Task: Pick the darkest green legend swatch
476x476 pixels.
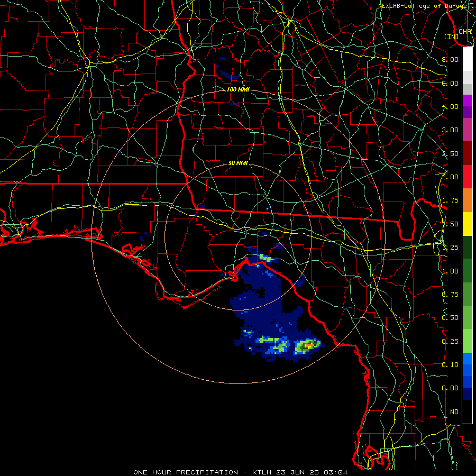Action: pos(467,247)
